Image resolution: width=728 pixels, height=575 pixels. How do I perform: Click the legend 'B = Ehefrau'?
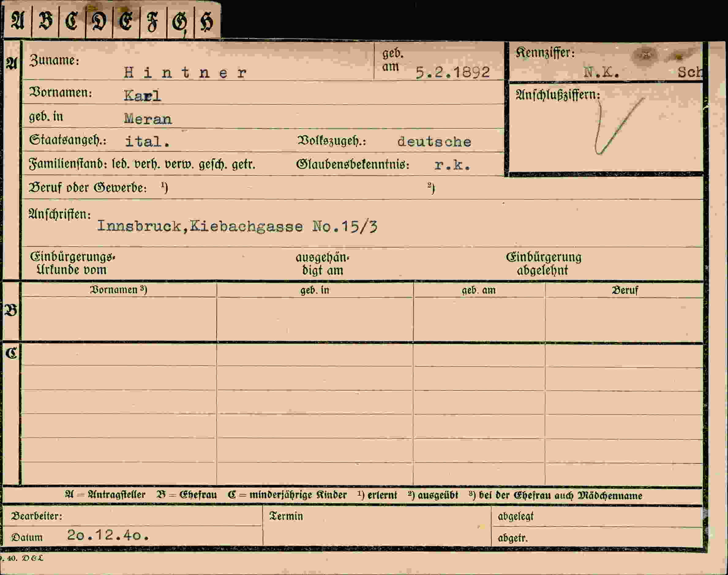click(x=187, y=494)
